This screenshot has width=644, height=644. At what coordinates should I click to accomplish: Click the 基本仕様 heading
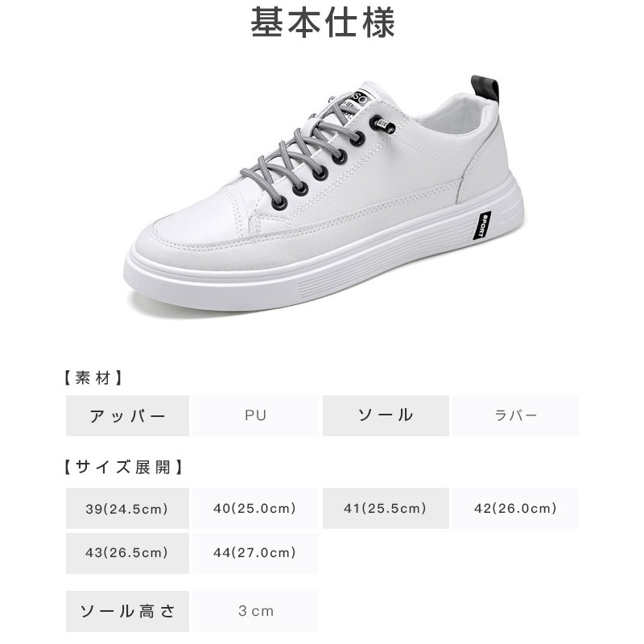pos(323,23)
